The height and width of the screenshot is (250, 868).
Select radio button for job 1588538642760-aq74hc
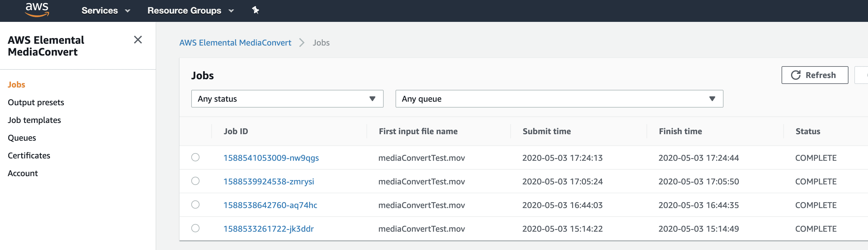[195, 204]
